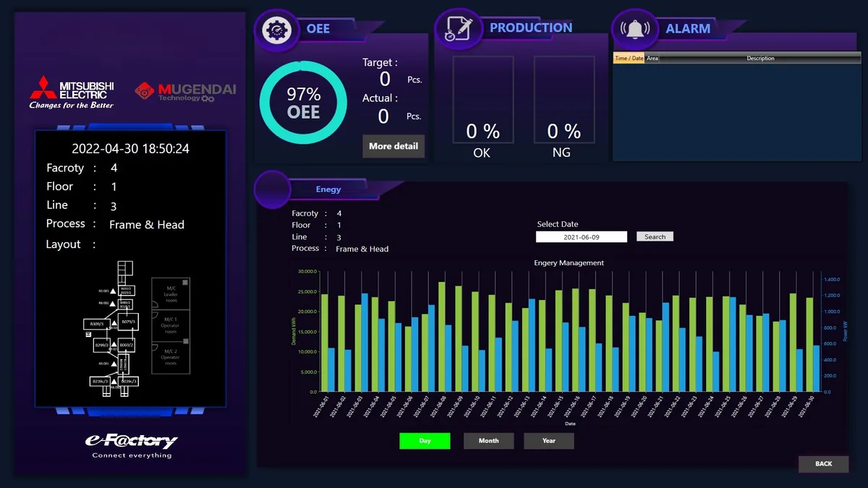The image size is (868, 488).
Task: Click the Search button
Action: (655, 236)
